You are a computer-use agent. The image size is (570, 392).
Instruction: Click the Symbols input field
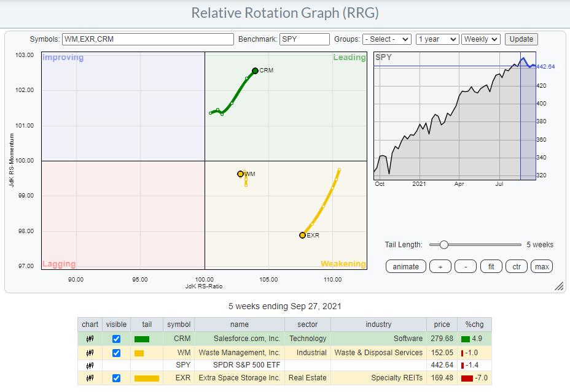(147, 39)
